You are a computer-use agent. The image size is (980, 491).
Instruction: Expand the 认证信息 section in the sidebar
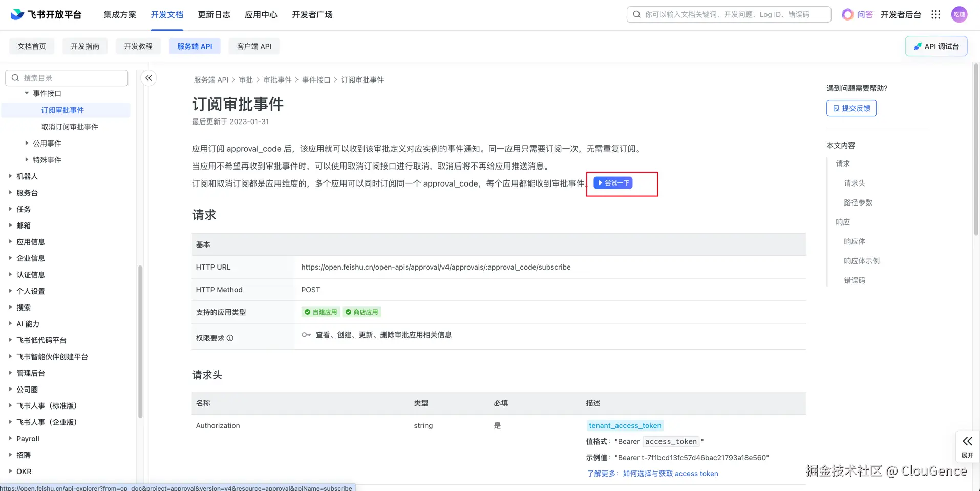[x=10, y=274]
